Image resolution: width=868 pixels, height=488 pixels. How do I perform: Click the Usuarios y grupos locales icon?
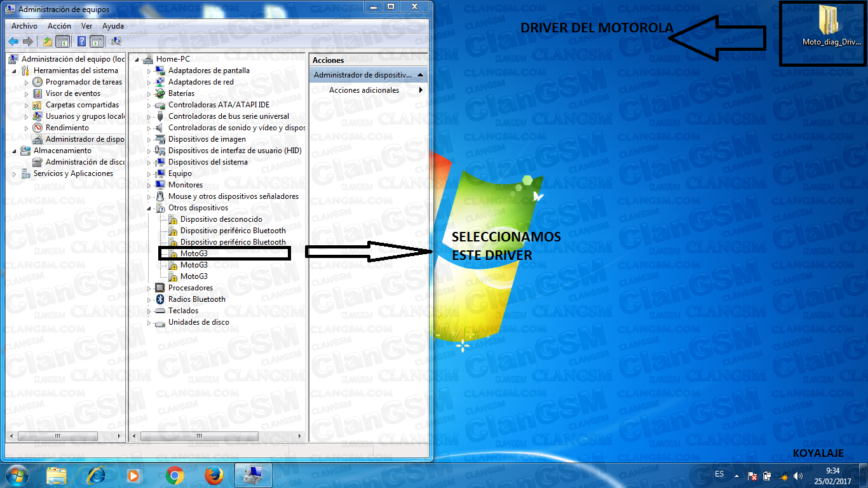[x=37, y=116]
